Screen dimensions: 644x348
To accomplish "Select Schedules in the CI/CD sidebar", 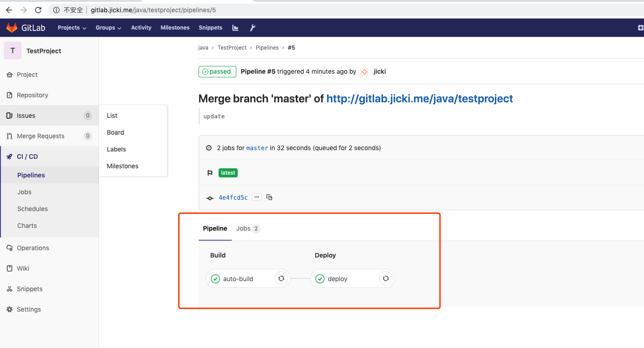I will click(x=32, y=208).
